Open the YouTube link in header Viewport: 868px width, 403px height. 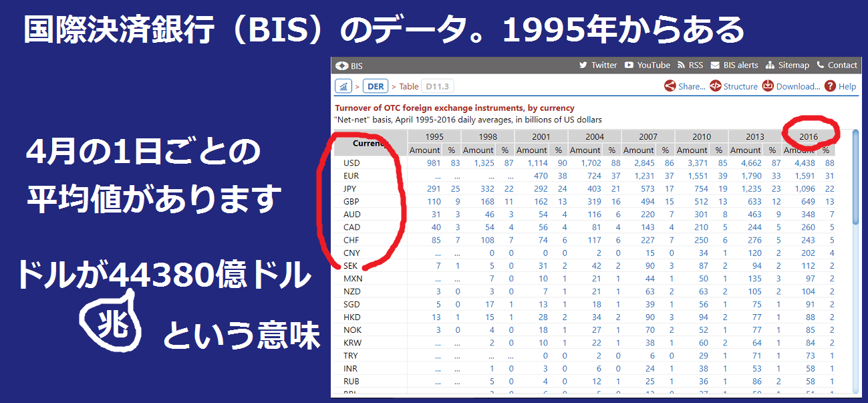647,65
